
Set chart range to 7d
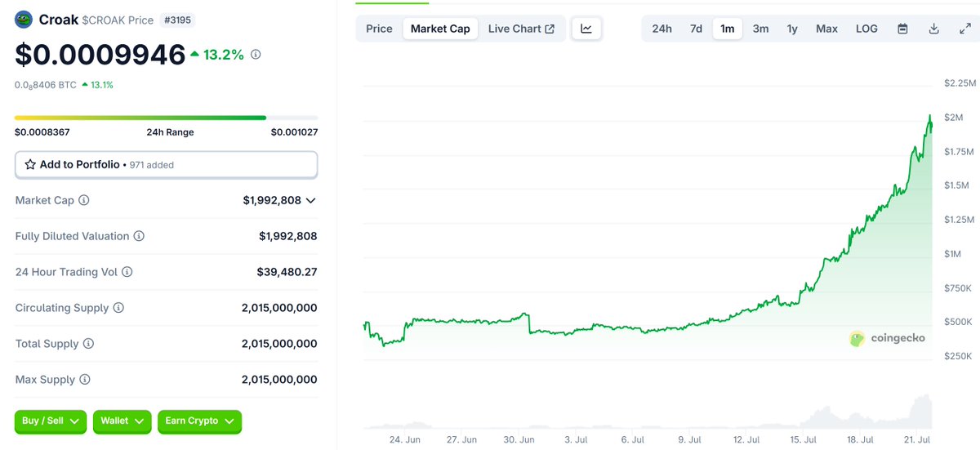coord(696,29)
